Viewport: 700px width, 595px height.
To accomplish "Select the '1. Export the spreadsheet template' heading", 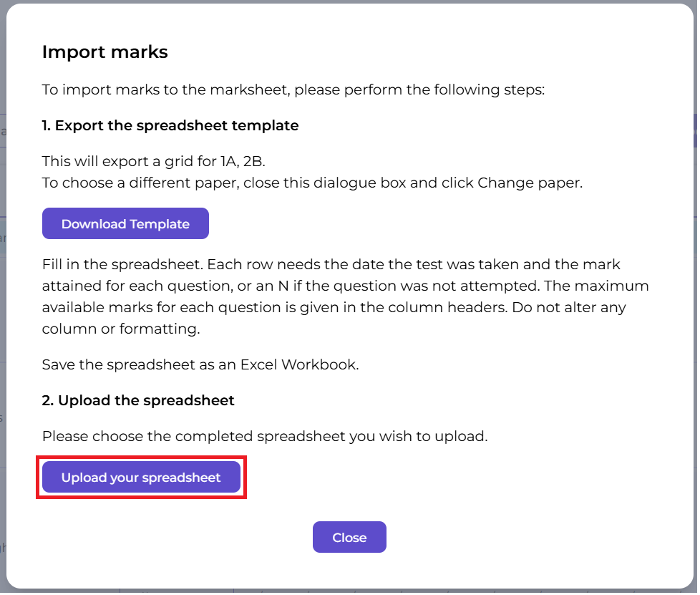I will pos(170,125).
